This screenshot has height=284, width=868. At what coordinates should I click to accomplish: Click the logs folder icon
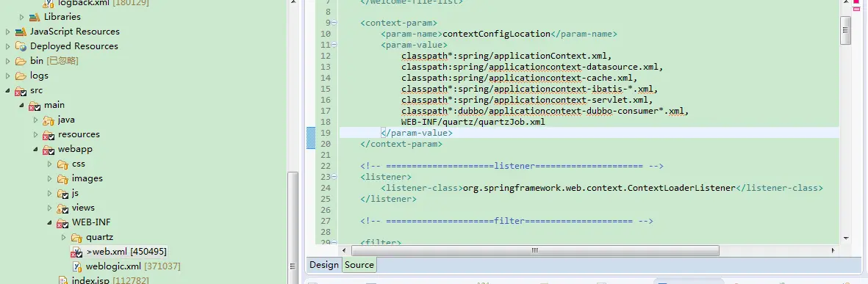click(21, 76)
